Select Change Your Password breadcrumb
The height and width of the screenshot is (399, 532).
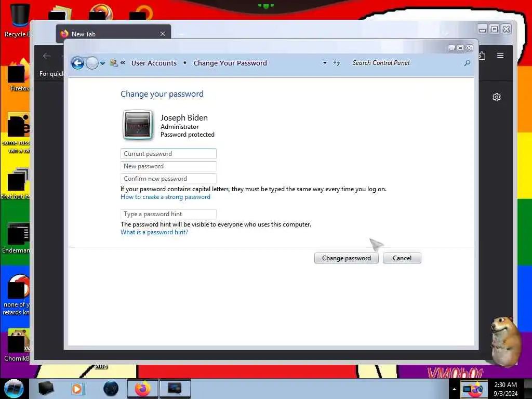[230, 63]
